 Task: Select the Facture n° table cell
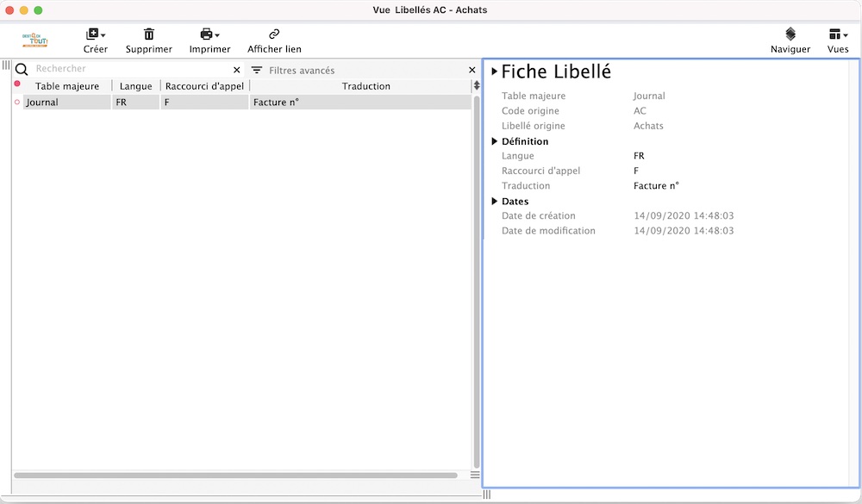pyautogui.click(x=360, y=103)
